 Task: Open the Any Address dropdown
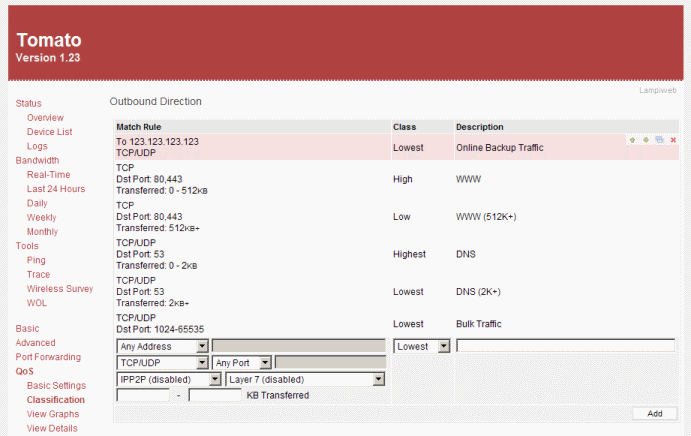[x=162, y=347]
